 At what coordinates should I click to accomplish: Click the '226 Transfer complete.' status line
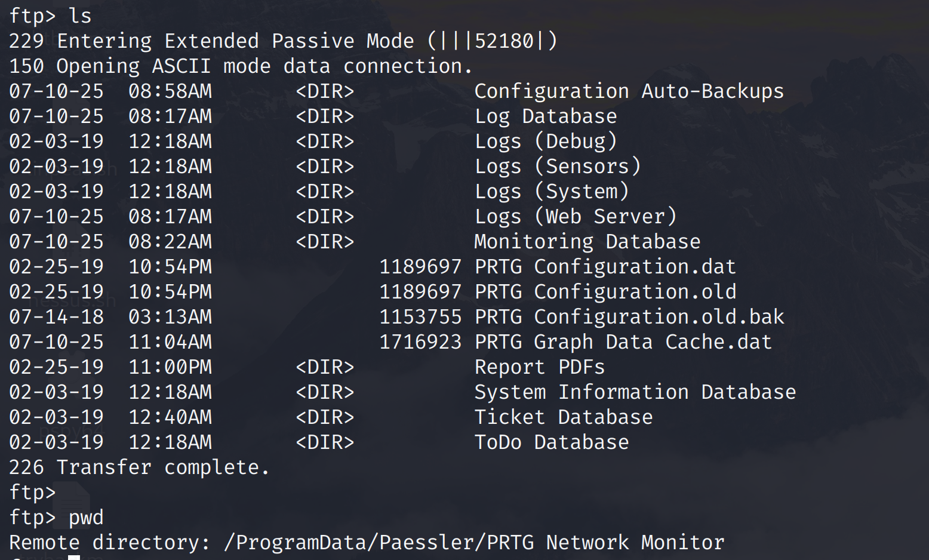(140, 467)
